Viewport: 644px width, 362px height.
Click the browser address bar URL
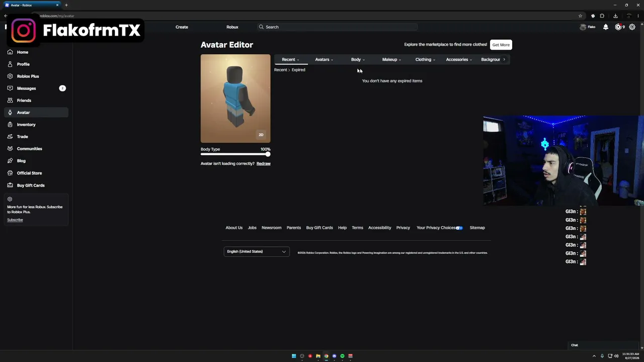[x=57, y=16]
